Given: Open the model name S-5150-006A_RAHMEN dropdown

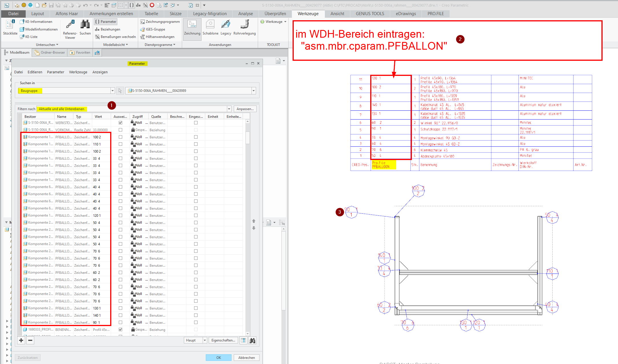Looking at the screenshot, I should pos(253,91).
